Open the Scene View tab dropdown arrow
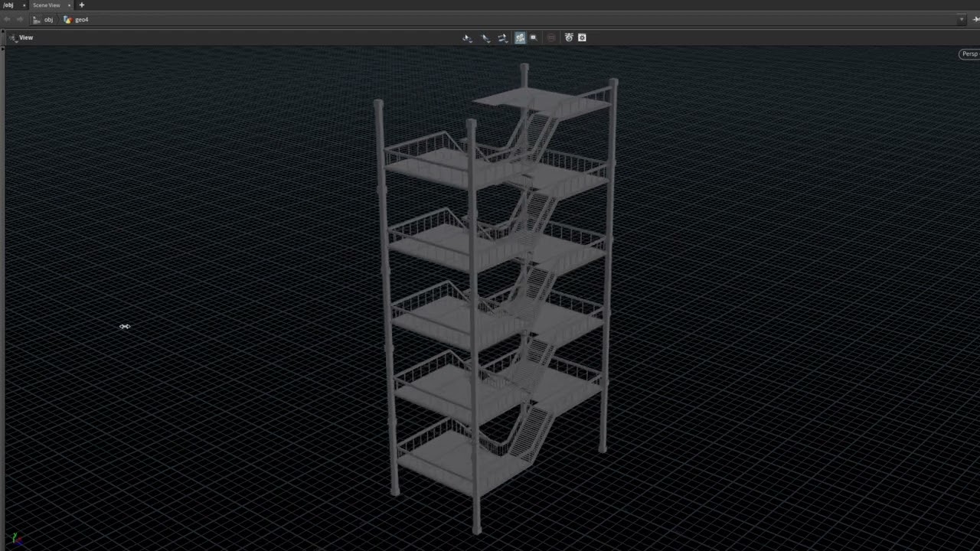The width and height of the screenshot is (980, 551). (x=69, y=5)
